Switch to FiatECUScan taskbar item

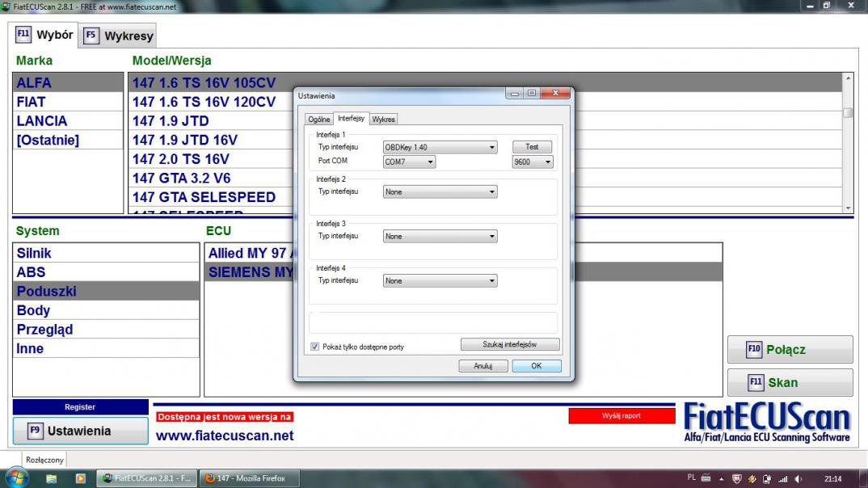[x=147, y=478]
